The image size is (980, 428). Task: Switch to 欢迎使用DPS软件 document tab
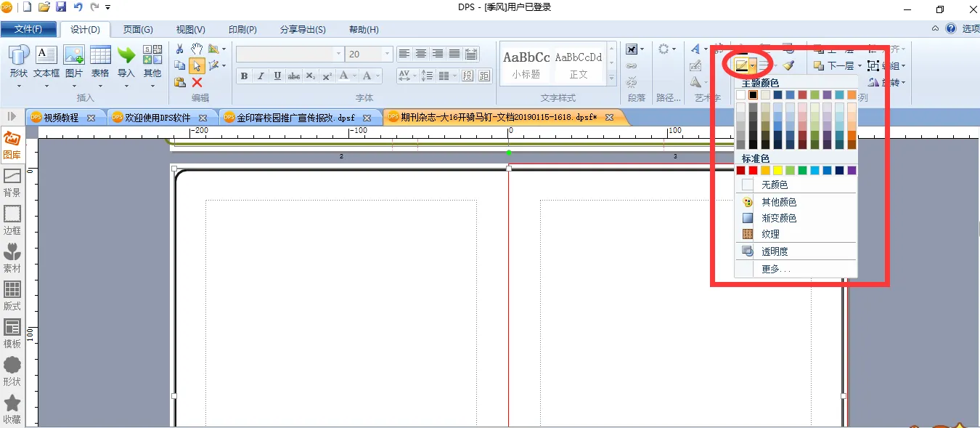tap(157, 118)
